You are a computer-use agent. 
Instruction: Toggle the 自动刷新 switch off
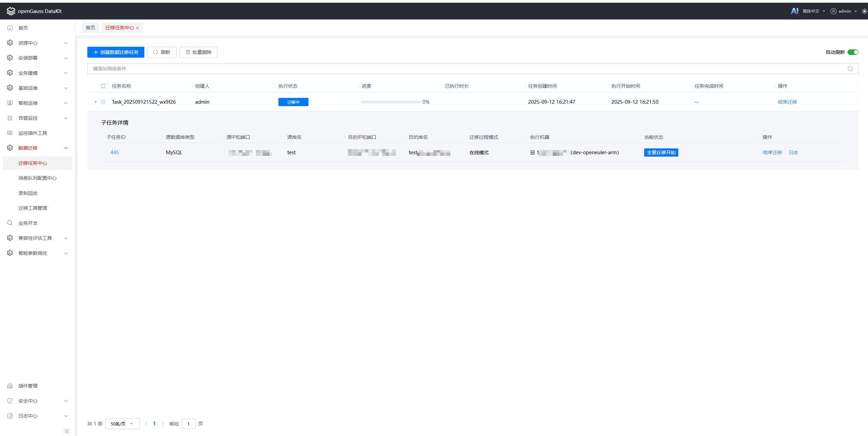(853, 52)
